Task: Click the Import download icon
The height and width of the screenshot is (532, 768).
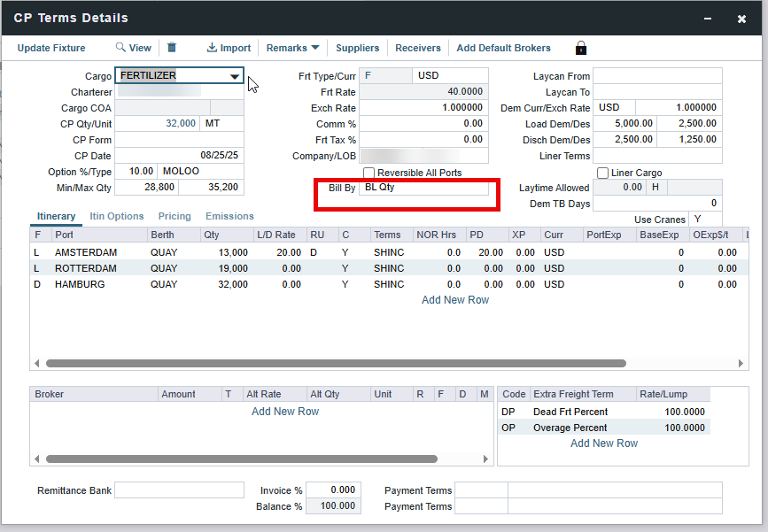Action: pos(213,48)
